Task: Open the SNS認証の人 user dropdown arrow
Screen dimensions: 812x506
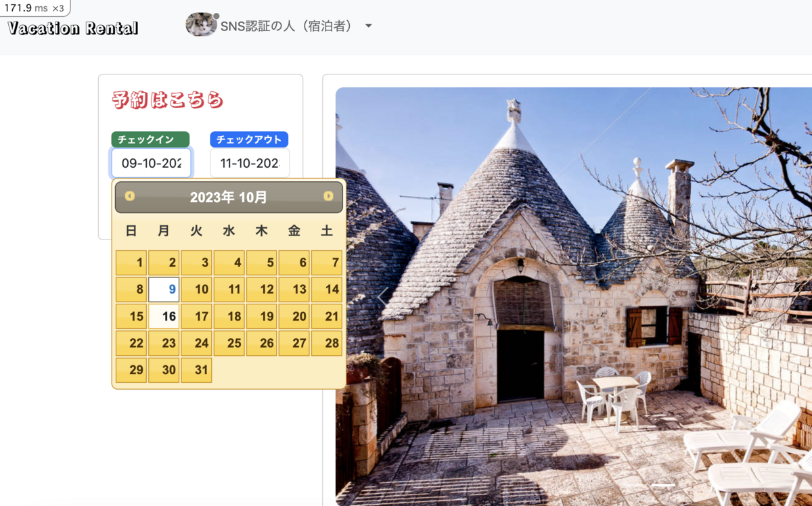Action: point(369,26)
